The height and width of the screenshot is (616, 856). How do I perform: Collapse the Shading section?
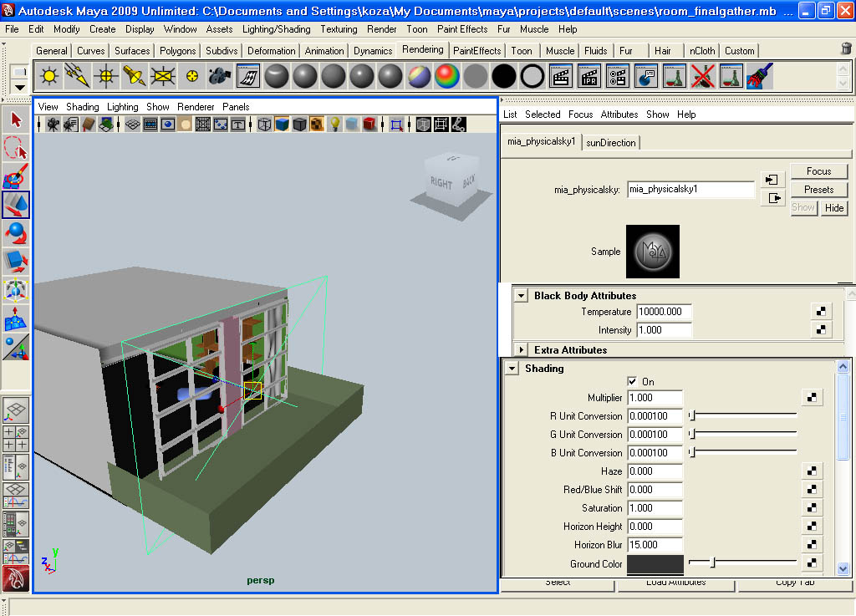click(x=512, y=369)
